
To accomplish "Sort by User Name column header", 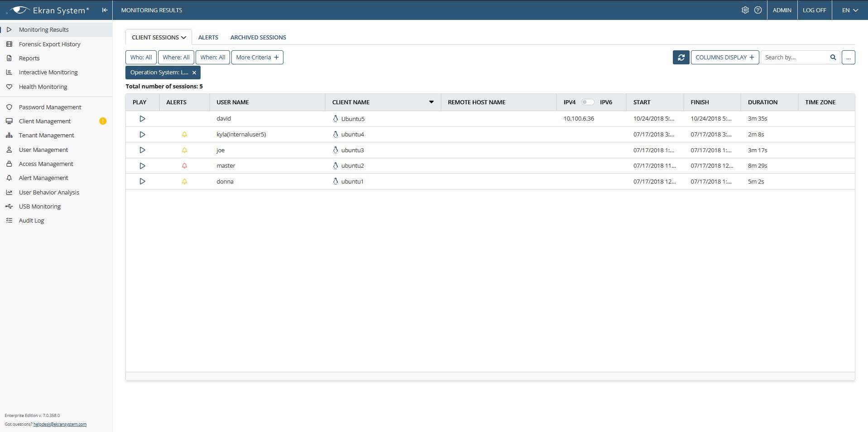I will [x=267, y=102].
